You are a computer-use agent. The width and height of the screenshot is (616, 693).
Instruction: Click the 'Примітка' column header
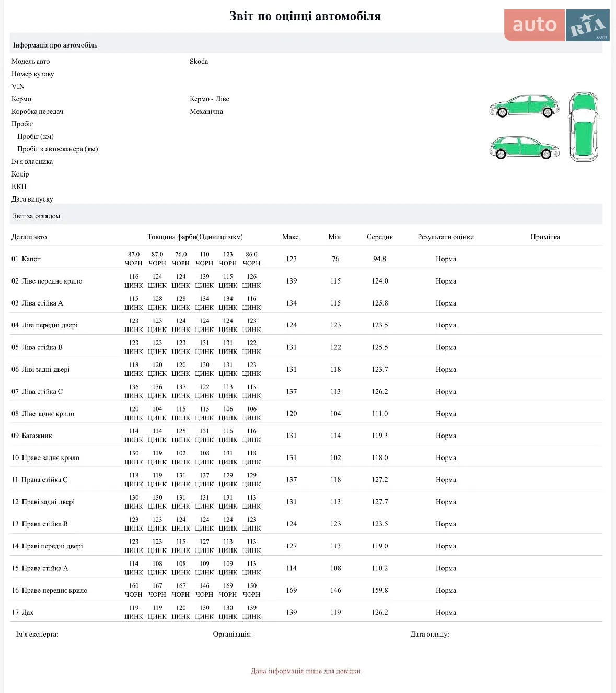coord(545,237)
